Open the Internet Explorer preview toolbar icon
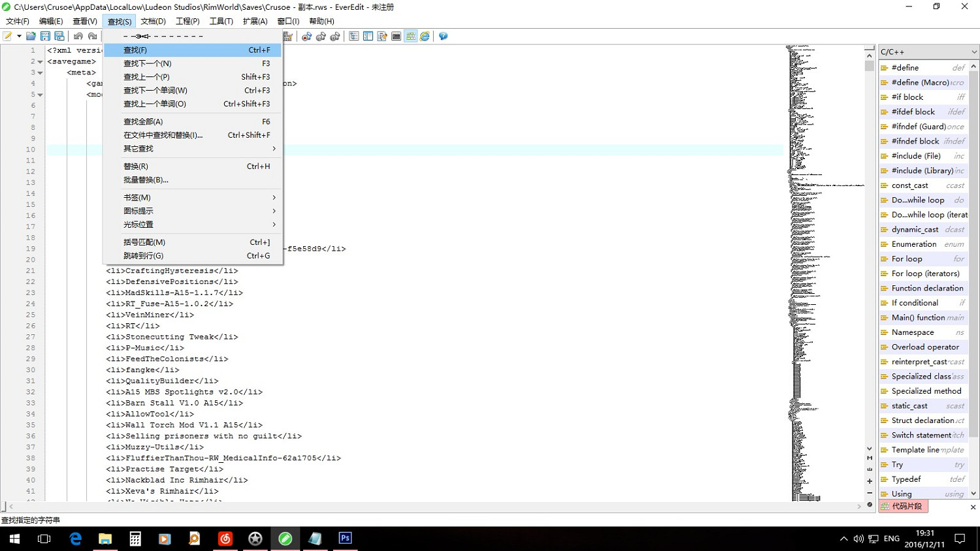This screenshot has height=551, width=980. 425,37
